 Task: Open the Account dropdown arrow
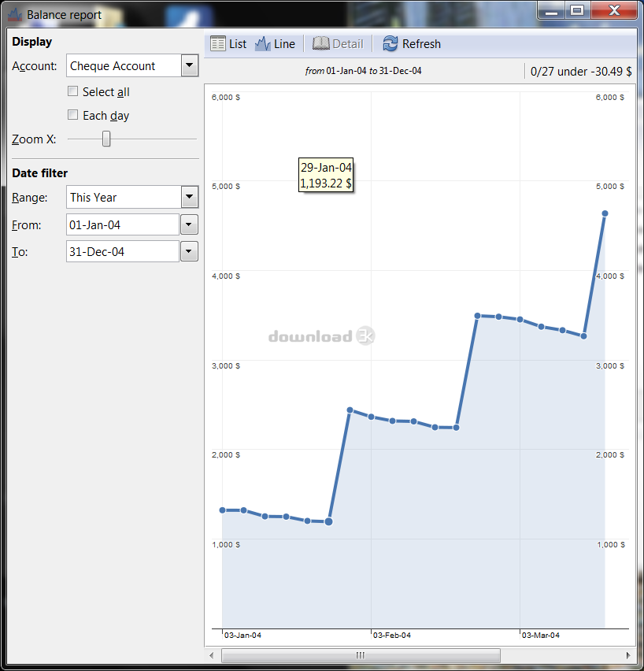[x=189, y=65]
